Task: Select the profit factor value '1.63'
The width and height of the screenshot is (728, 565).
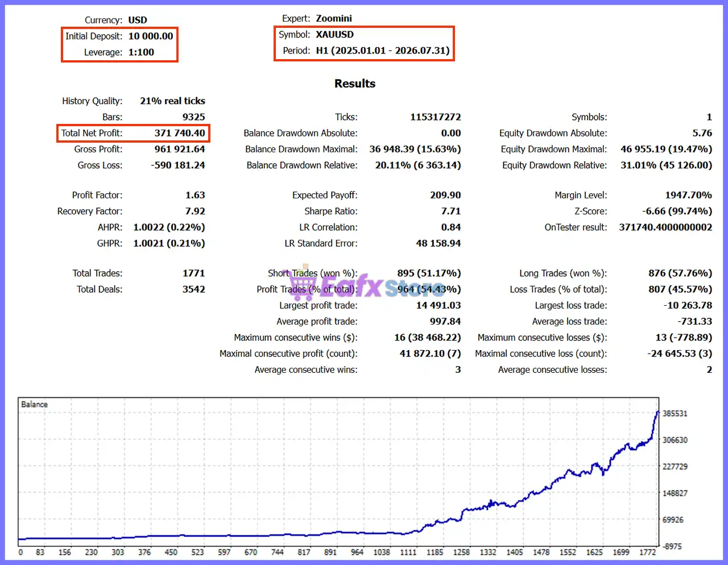Action: [195, 195]
